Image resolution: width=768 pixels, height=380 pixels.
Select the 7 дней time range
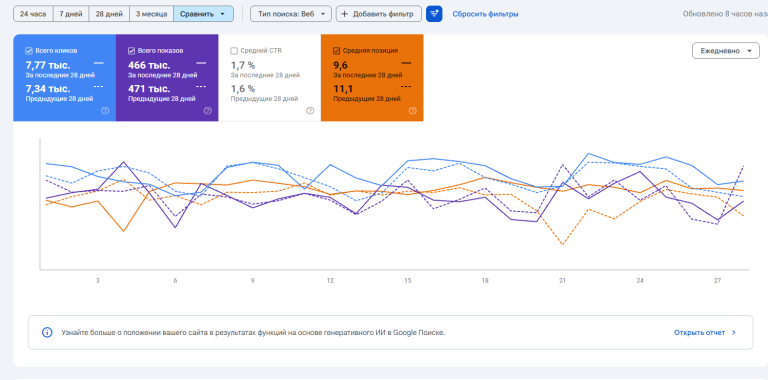(x=71, y=14)
